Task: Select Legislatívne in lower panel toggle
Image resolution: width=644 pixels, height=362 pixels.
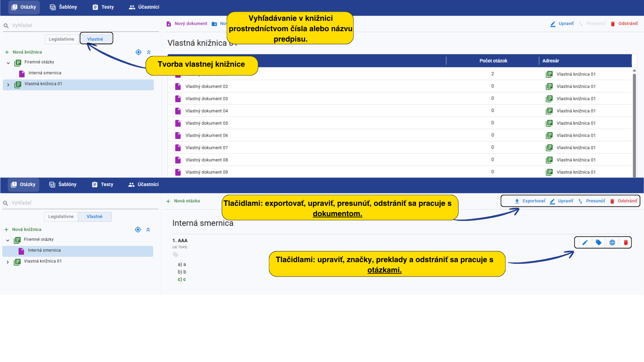Action: click(x=61, y=217)
